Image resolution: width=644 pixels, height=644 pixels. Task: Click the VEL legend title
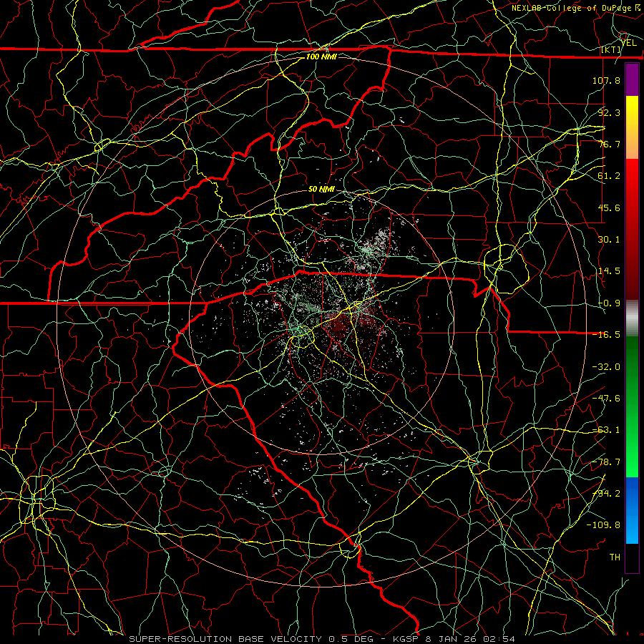pos(629,43)
